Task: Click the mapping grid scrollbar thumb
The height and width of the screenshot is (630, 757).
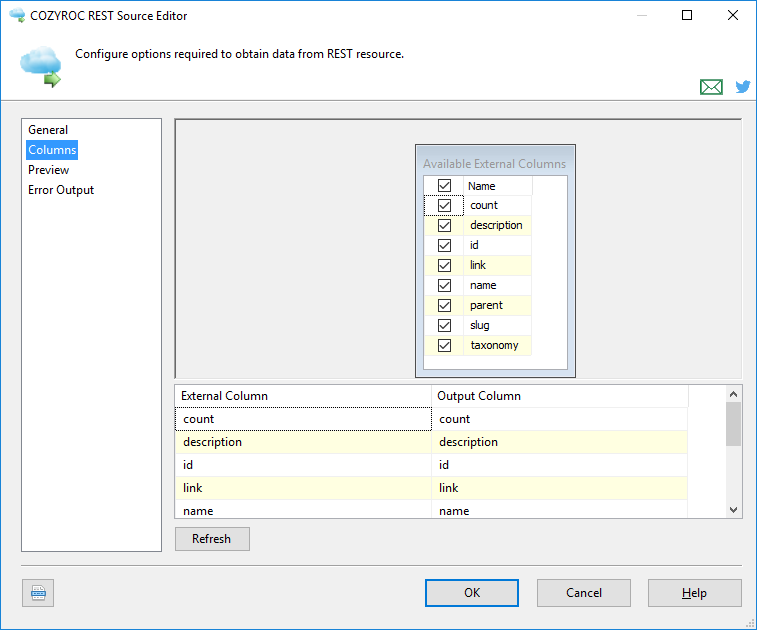Action: (x=733, y=424)
